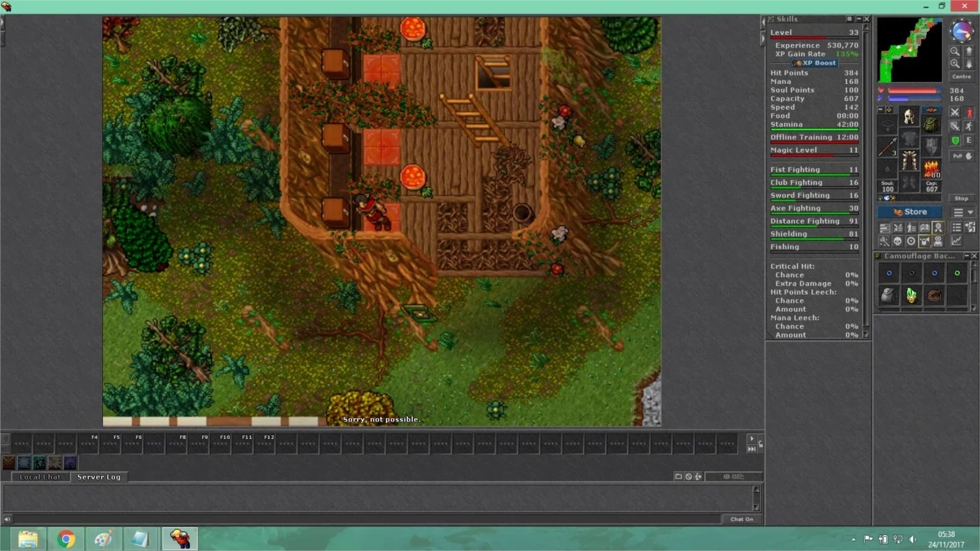
Task: Switch to the Local Chat tab
Action: [x=40, y=477]
